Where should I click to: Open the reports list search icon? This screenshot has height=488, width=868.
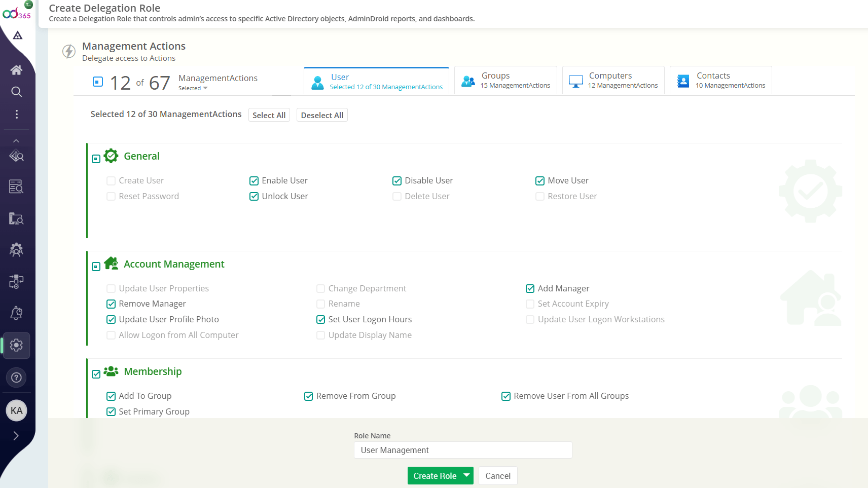(16, 186)
